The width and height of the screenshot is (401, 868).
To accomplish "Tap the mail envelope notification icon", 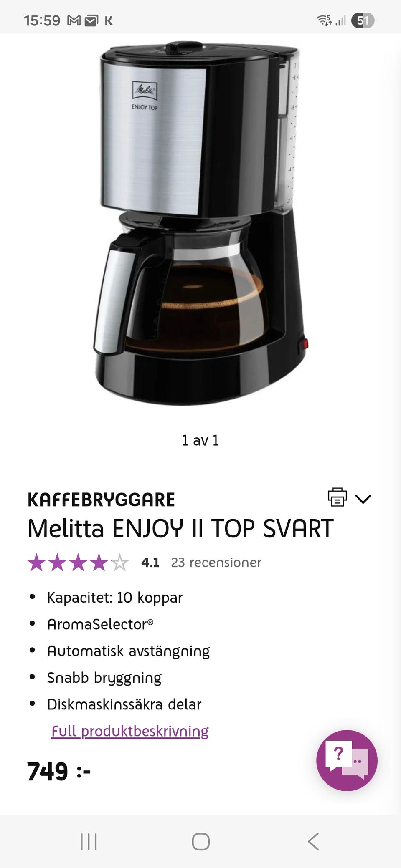I will pyautogui.click(x=91, y=20).
